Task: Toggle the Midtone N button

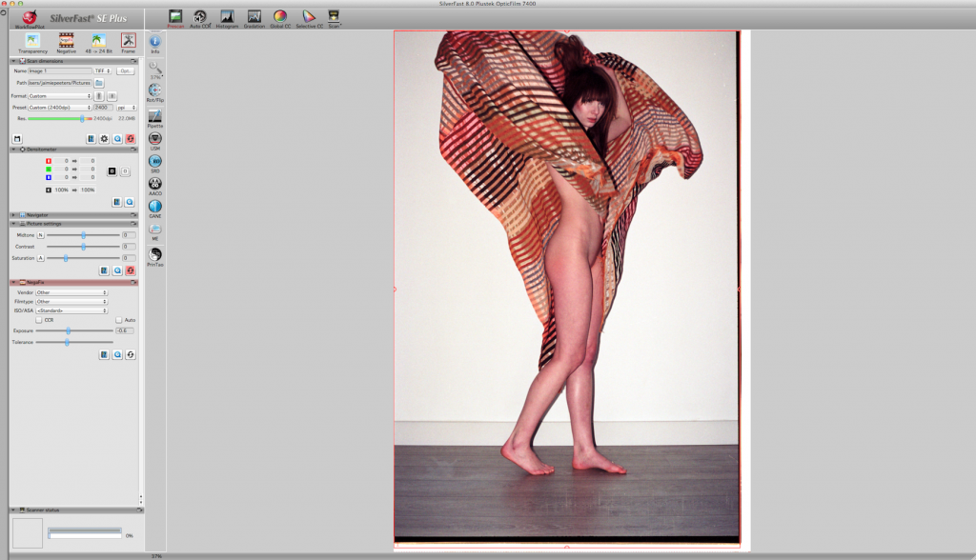Action: point(40,235)
